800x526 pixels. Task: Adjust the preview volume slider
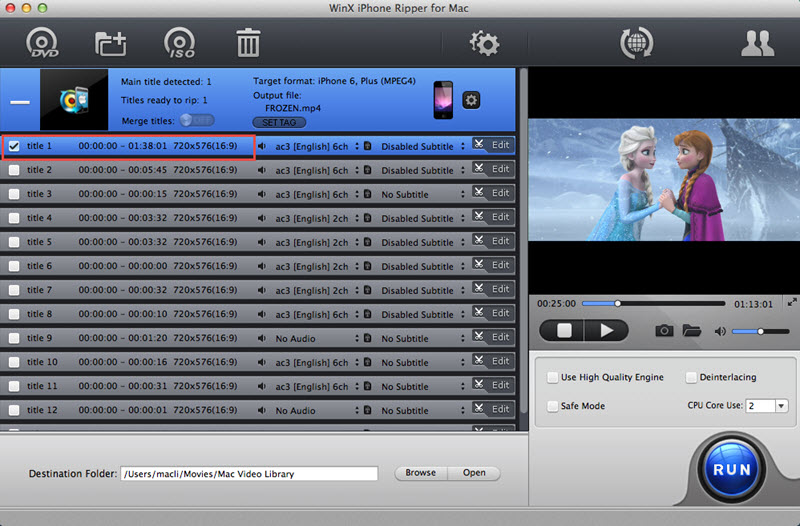coord(760,332)
